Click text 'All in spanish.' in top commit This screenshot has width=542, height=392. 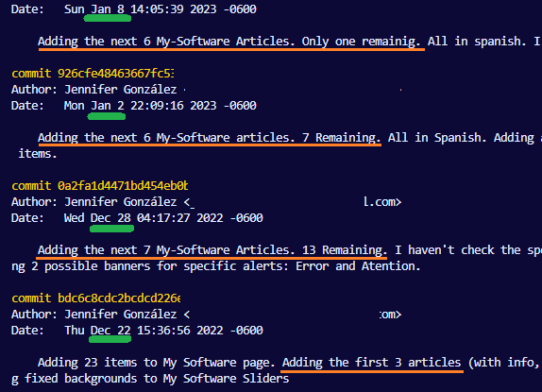(477, 42)
